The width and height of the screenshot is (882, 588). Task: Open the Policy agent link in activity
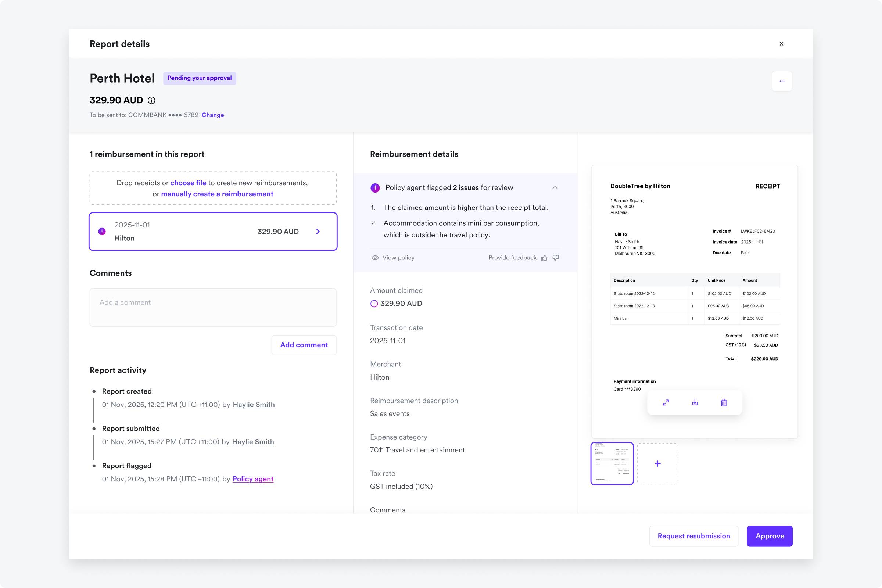coord(253,479)
